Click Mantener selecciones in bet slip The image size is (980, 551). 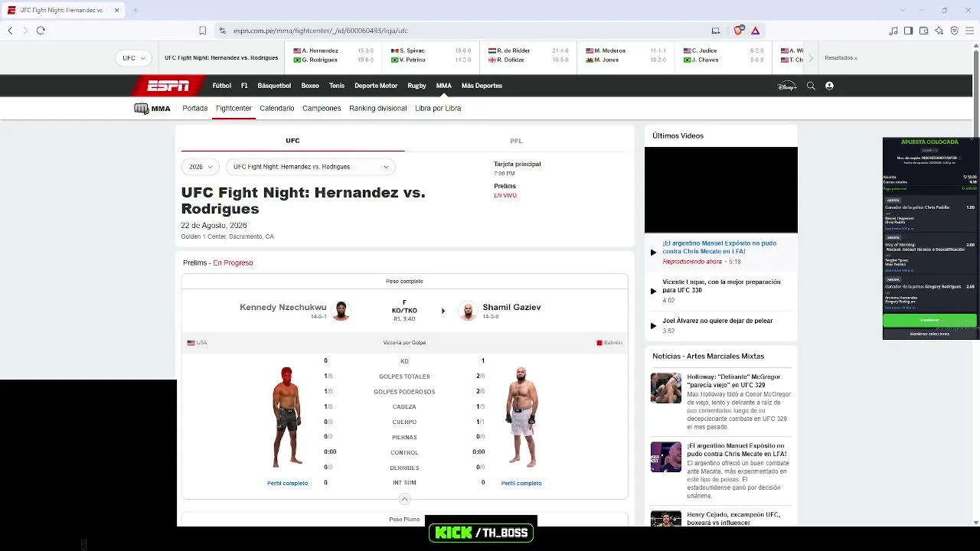[x=929, y=334]
